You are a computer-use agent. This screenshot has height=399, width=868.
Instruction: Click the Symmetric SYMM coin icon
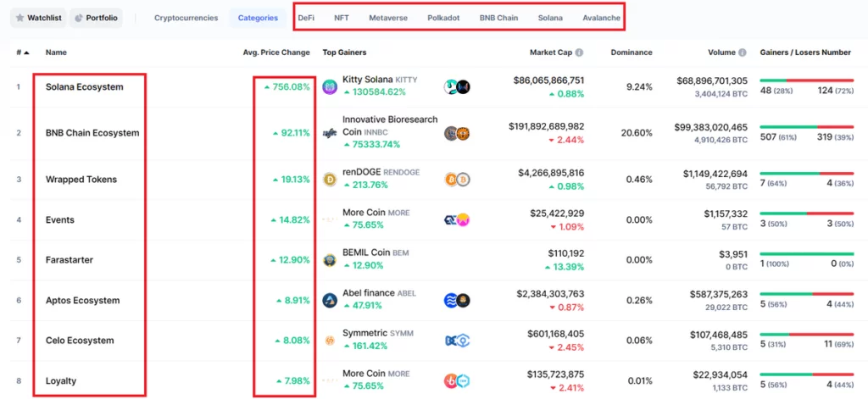(x=330, y=341)
